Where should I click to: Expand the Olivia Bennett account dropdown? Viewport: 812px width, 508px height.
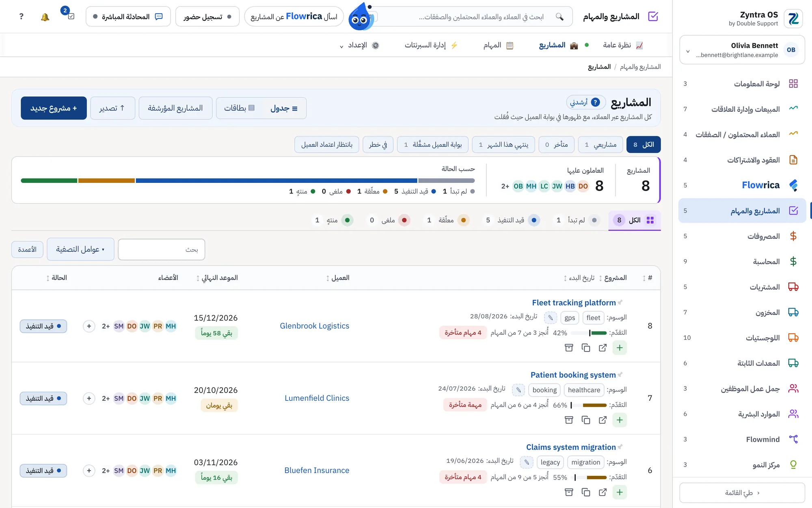click(742, 50)
